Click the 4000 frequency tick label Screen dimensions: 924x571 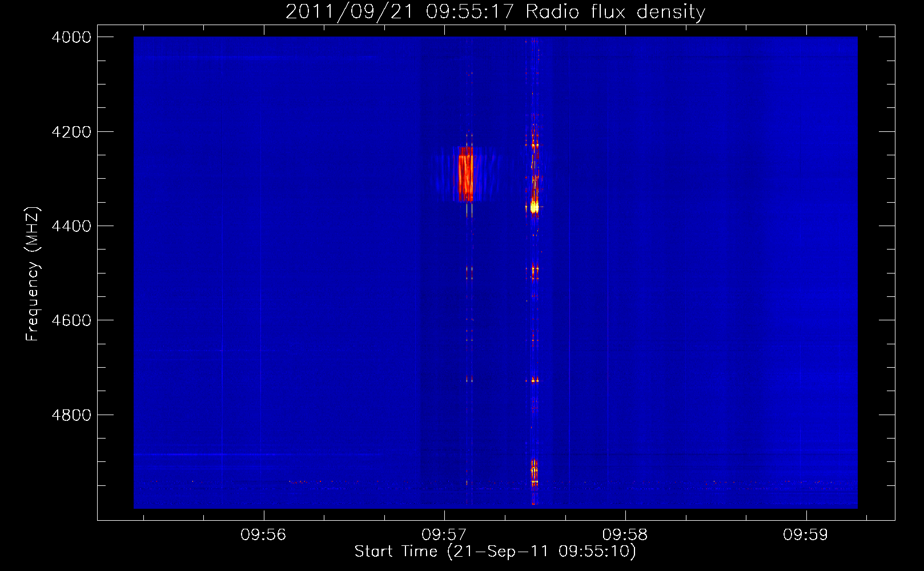coord(71,37)
